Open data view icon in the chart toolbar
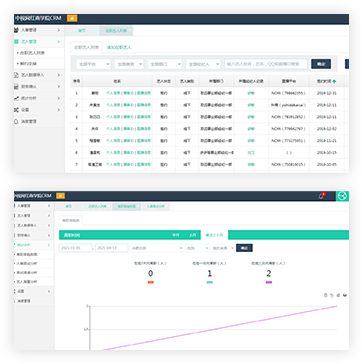 pos(326,295)
